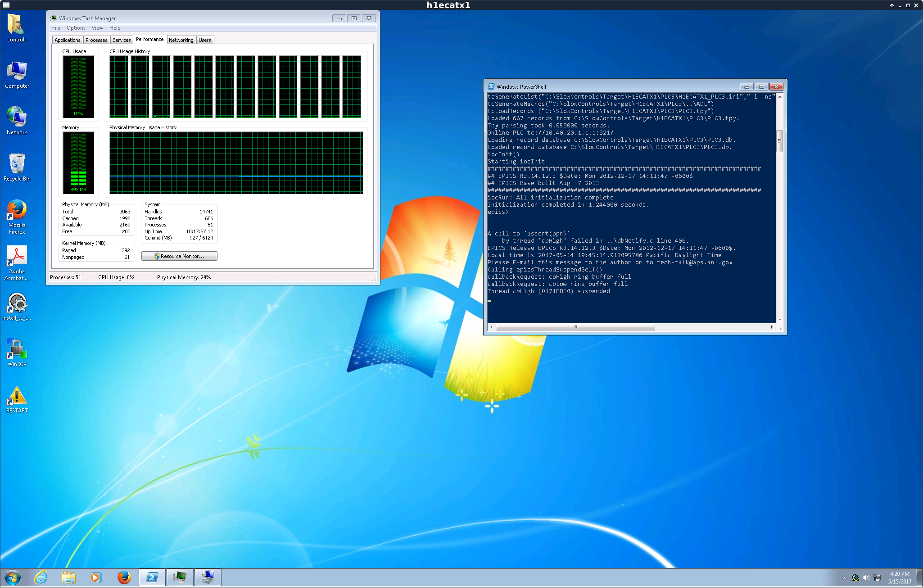Switch to the Networking tab
The width and height of the screenshot is (923, 588).
181,40
